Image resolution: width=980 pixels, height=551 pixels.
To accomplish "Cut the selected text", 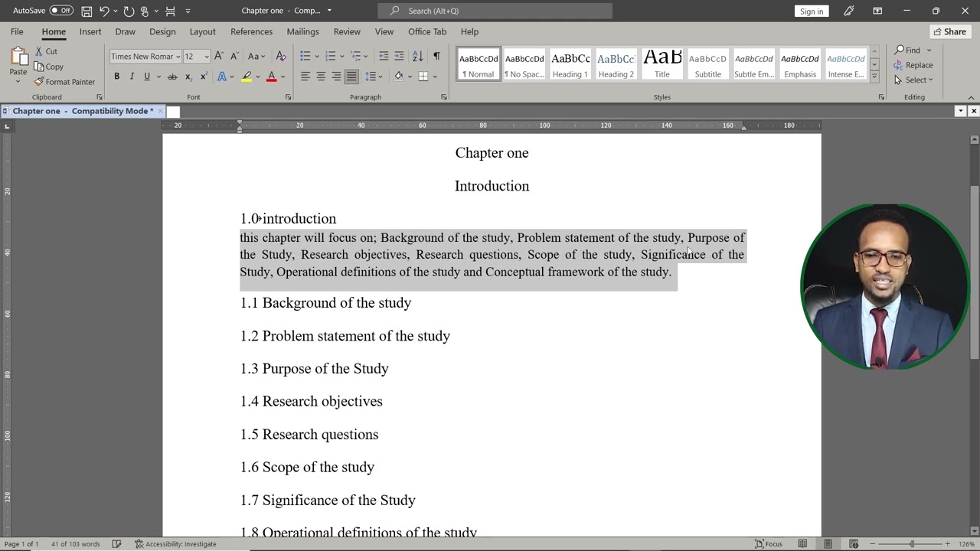I will (46, 51).
